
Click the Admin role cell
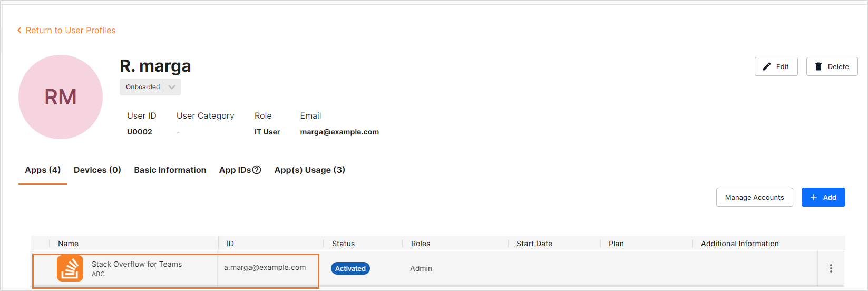(x=421, y=268)
